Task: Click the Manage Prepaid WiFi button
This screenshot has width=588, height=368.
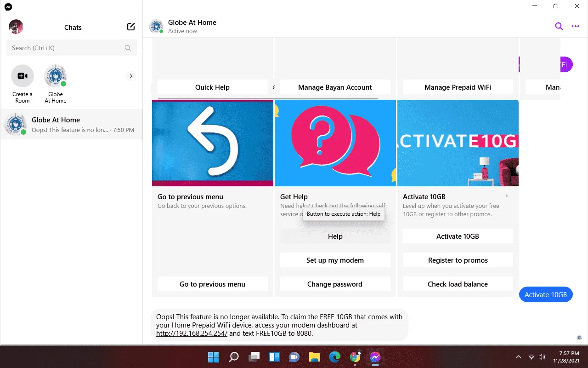Action: click(x=458, y=87)
